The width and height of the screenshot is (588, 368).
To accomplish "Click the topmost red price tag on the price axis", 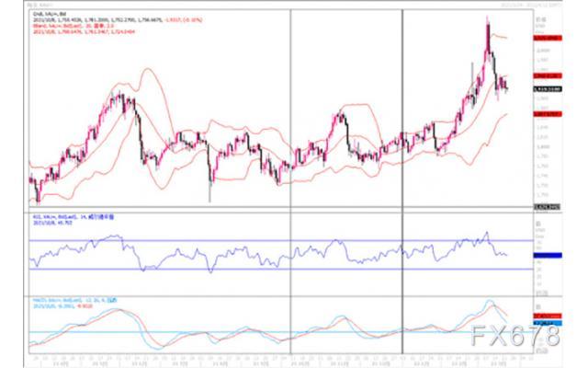I will 548,39.
